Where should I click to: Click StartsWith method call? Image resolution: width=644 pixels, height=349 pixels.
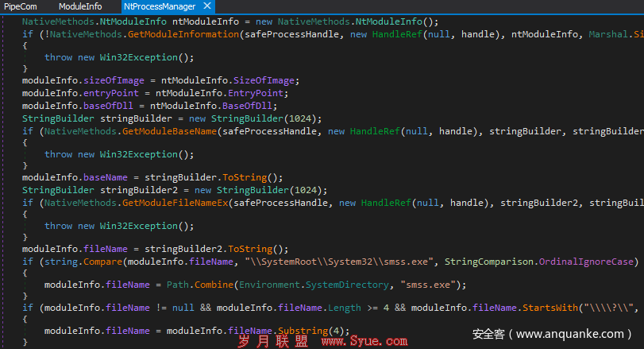(550, 308)
